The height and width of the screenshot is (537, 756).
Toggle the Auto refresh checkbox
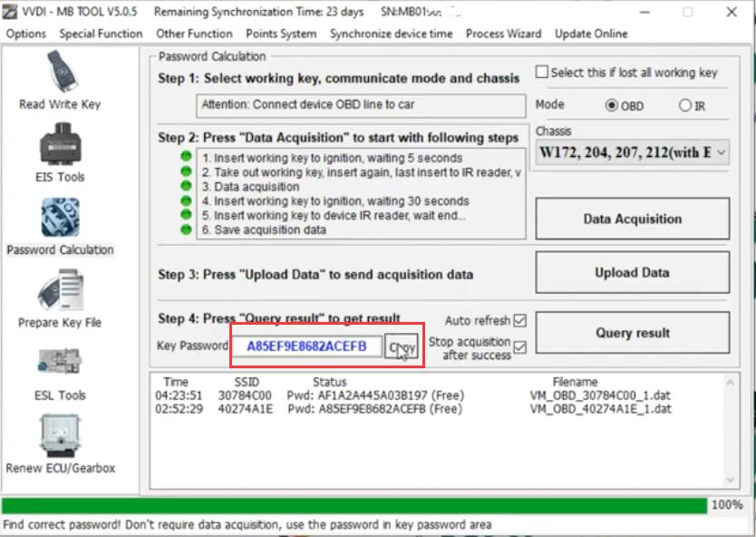coord(519,320)
